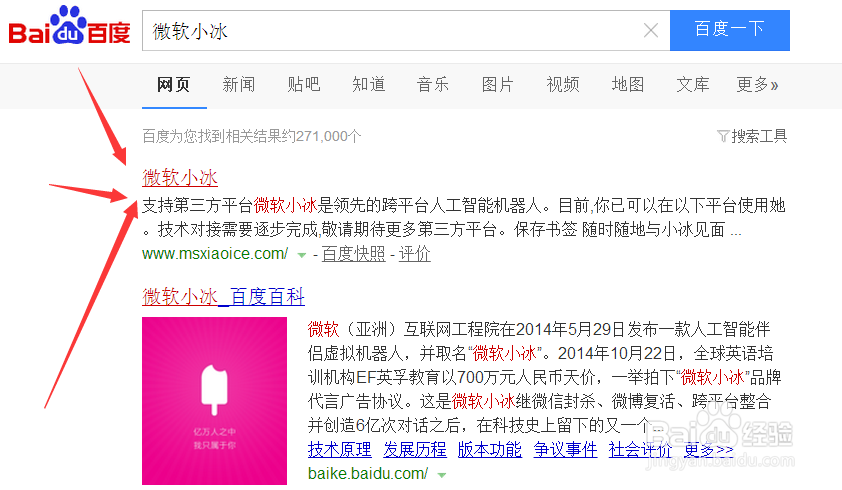Click the pink popsicle thumbnail image
Viewport: 842px width, 490px height.
coord(214,401)
